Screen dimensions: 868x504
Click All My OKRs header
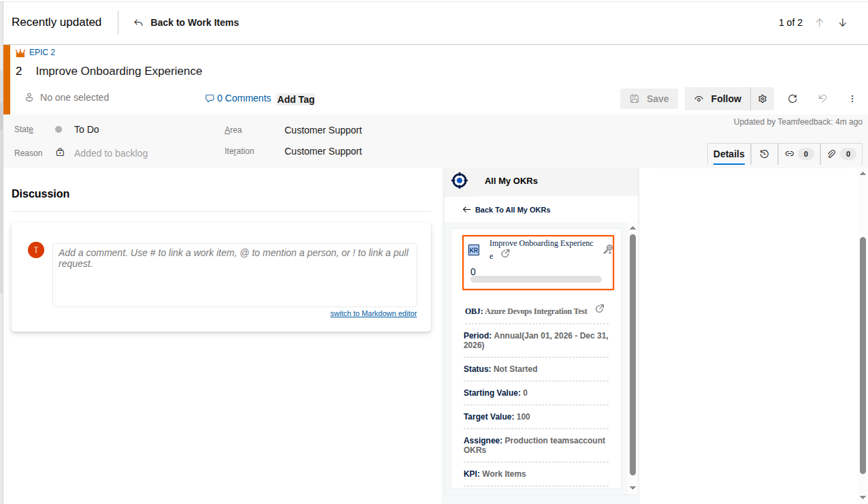[511, 181]
